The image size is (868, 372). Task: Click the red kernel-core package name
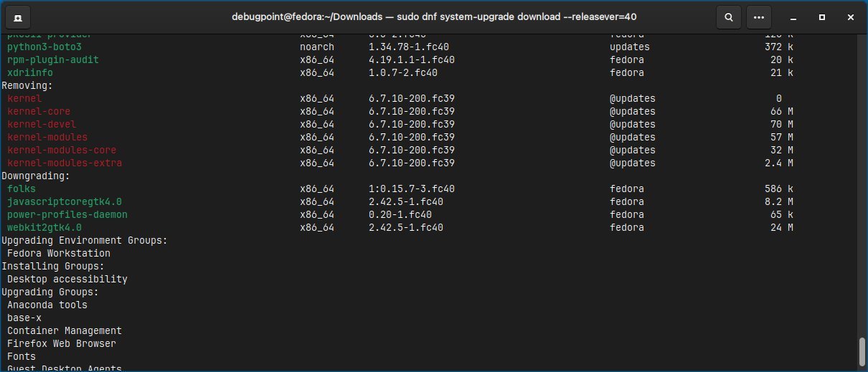click(39, 111)
